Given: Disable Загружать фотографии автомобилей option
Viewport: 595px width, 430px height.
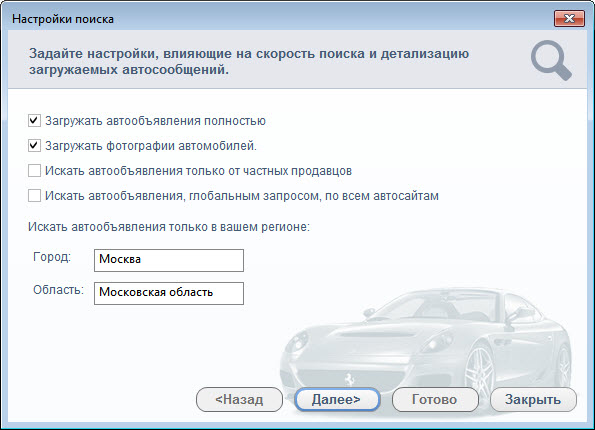Looking at the screenshot, I should click(x=34, y=146).
